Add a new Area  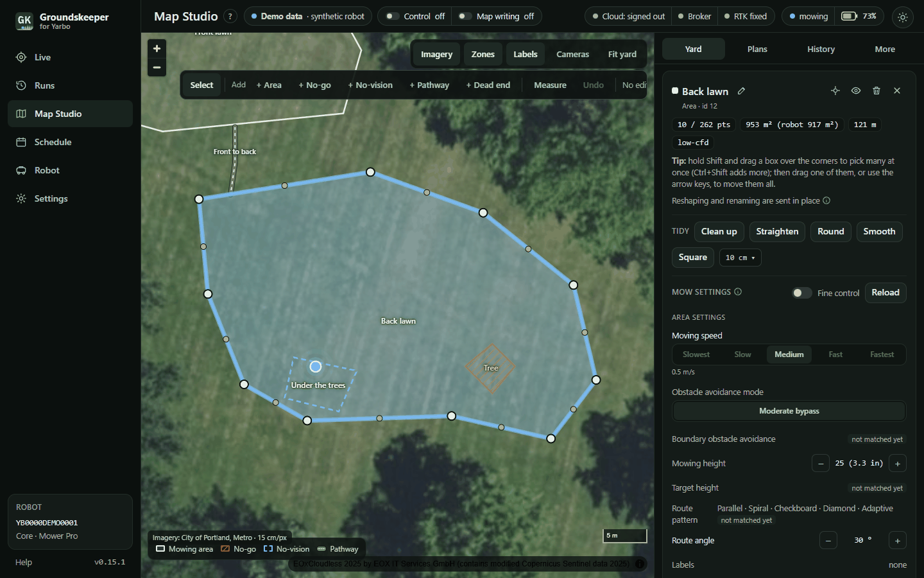(269, 85)
